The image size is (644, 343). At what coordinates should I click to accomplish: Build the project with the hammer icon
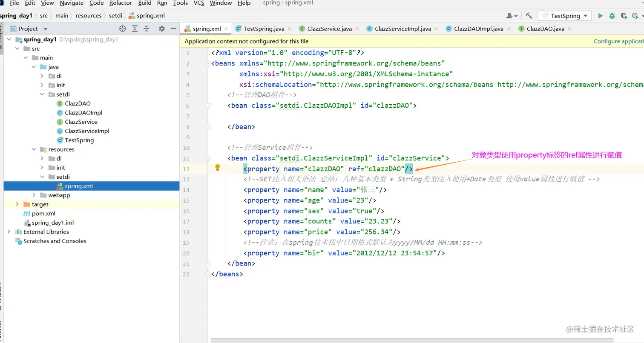[x=529, y=16]
